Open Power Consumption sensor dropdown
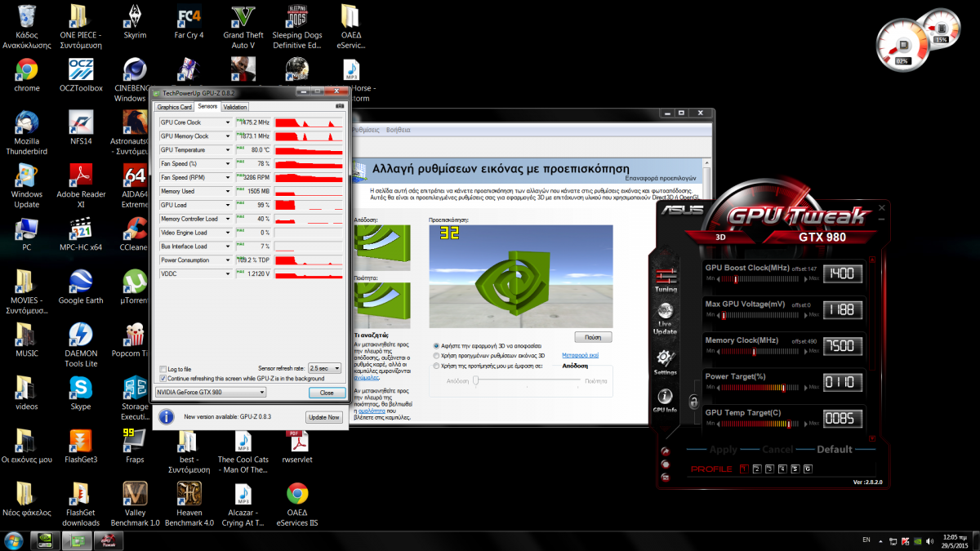980x551 pixels. tap(227, 260)
